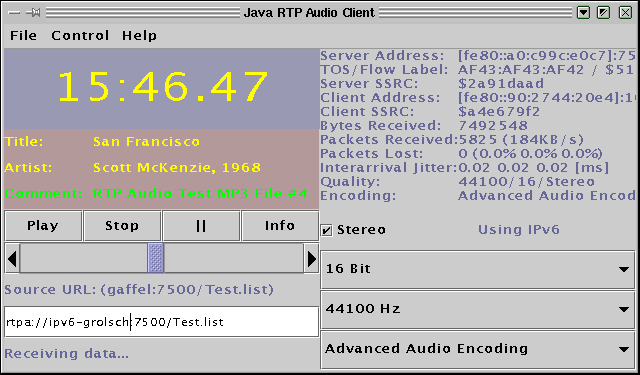Expand the 44100 Hz sample rate dropdown
Viewport: 640px width, 375px height.
478,309
